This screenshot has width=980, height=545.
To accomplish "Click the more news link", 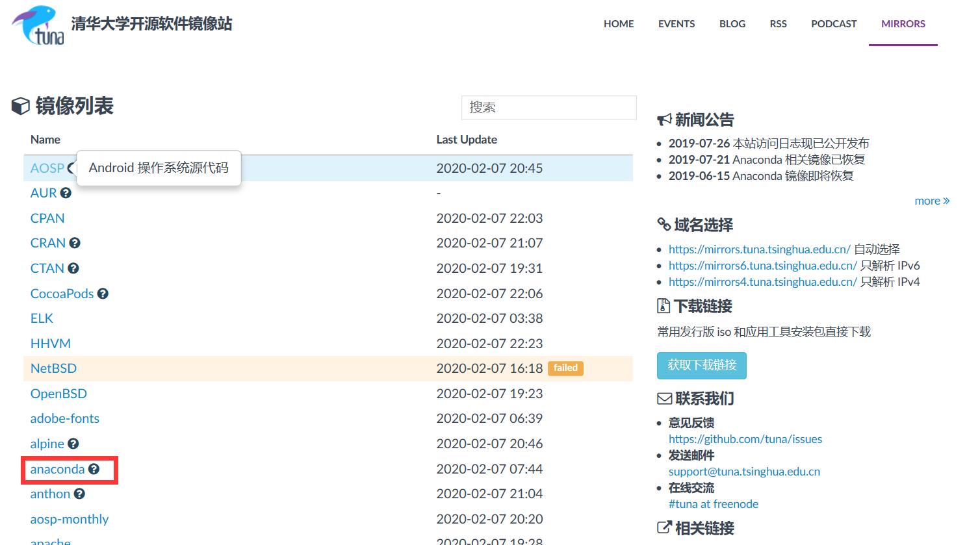I will (x=932, y=201).
